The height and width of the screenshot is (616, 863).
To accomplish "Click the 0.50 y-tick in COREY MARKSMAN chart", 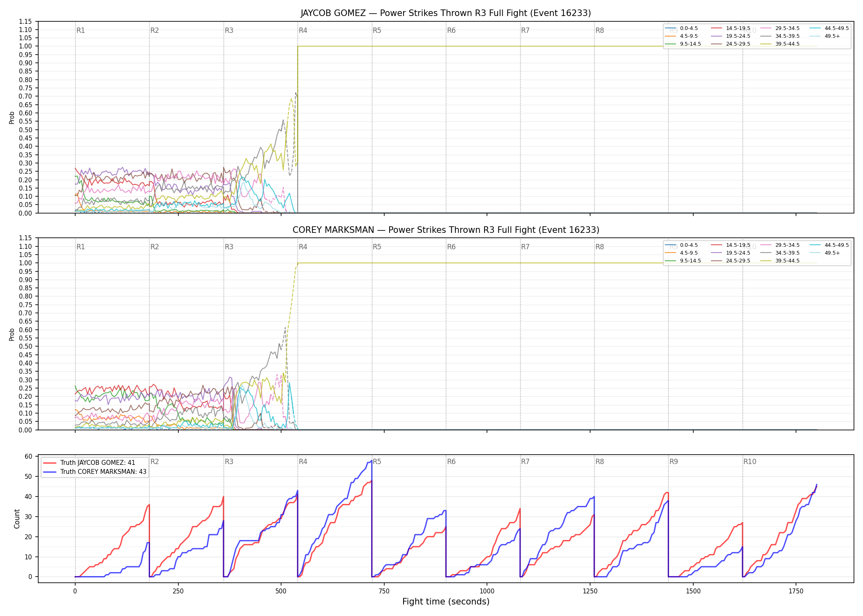I will (x=25, y=346).
